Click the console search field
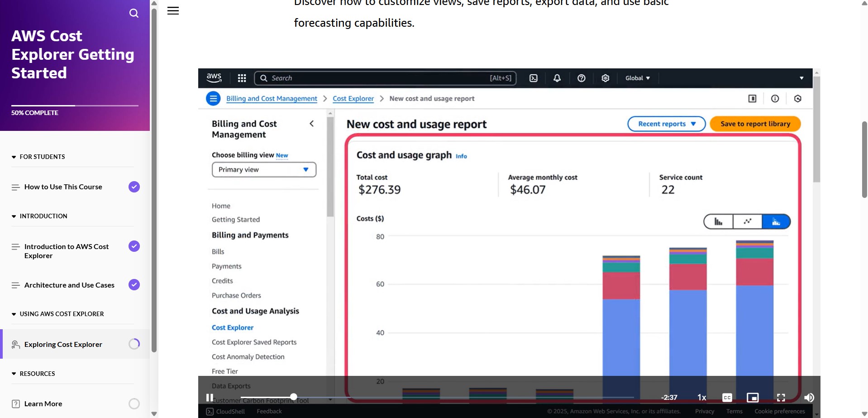 pos(385,78)
